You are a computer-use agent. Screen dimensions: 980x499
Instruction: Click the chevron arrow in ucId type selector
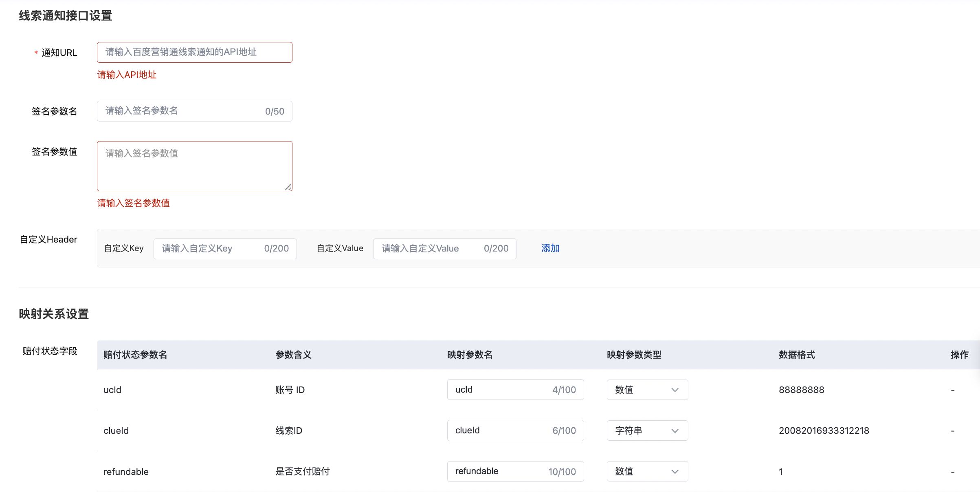(x=675, y=390)
